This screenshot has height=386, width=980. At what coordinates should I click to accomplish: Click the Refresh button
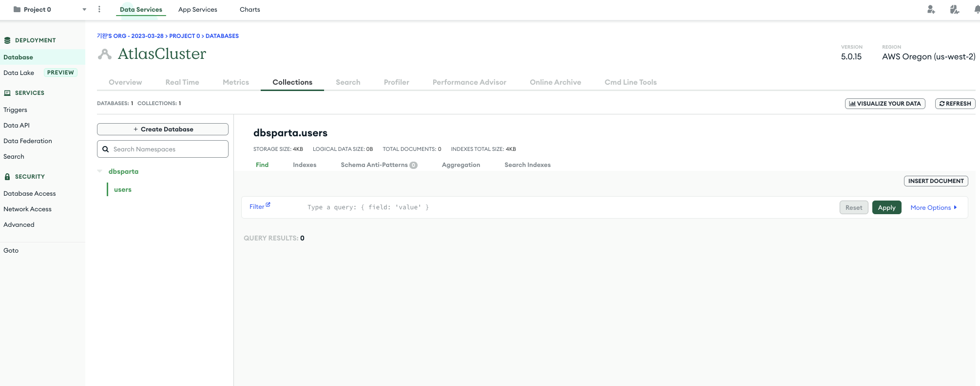955,104
